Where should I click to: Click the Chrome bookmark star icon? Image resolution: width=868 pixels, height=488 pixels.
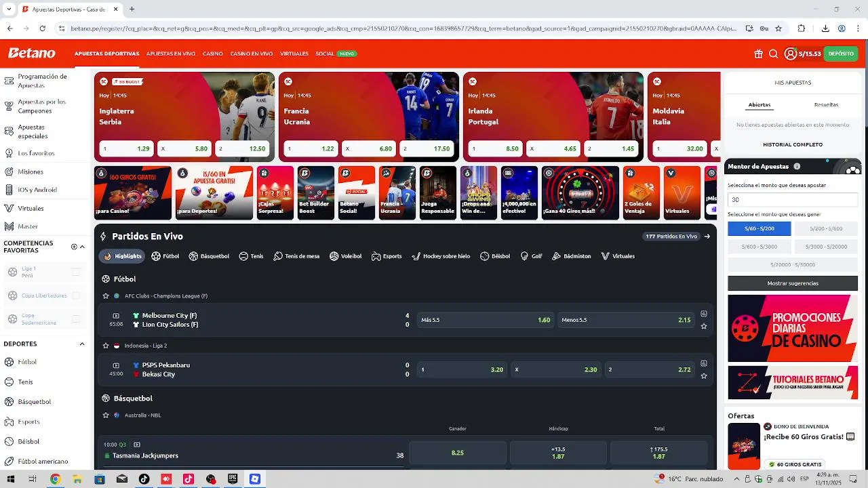click(x=778, y=28)
